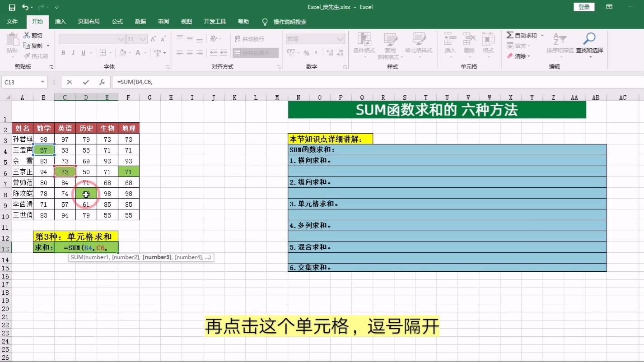The width and height of the screenshot is (644, 362).
Task: Click the Copy (复制) button
Action: (x=33, y=46)
